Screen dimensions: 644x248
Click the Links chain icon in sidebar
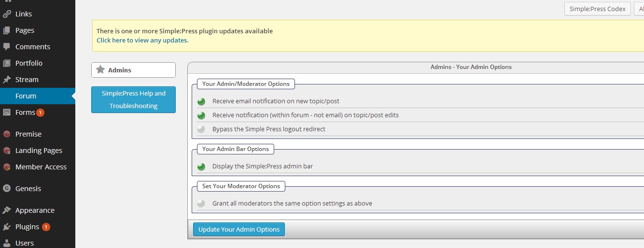[7, 14]
